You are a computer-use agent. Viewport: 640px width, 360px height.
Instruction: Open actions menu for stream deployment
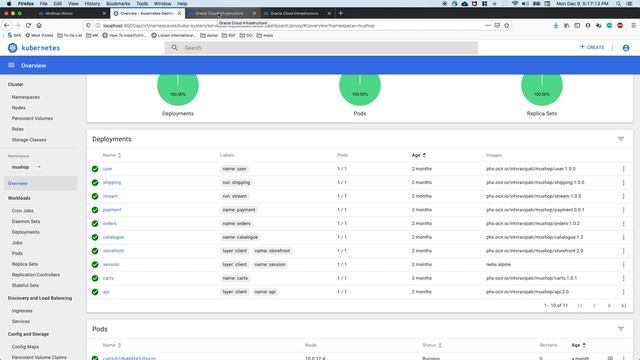pyautogui.click(x=623, y=196)
